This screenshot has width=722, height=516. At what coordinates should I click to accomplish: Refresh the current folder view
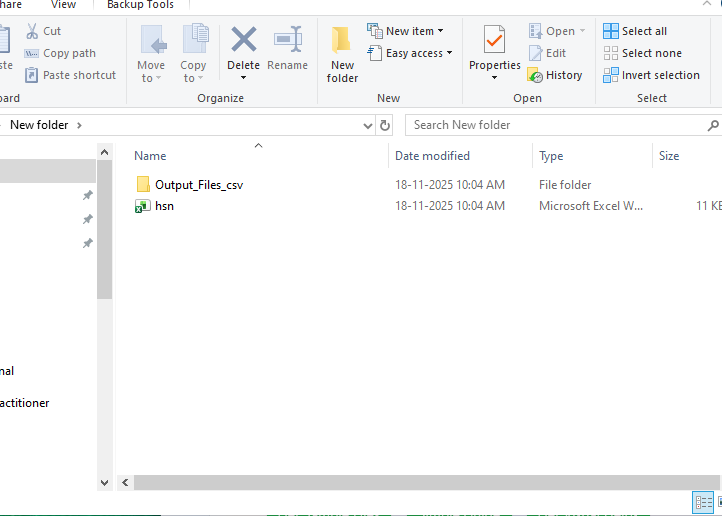tap(385, 125)
